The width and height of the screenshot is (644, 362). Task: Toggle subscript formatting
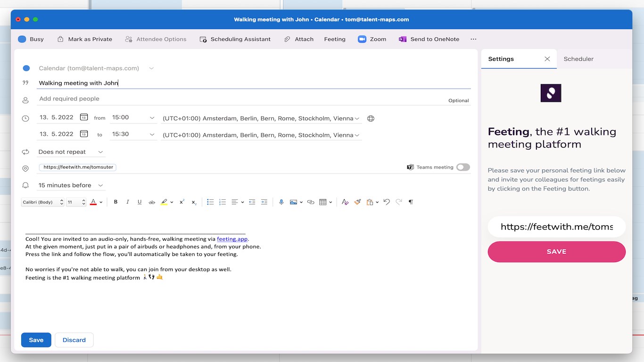194,202
